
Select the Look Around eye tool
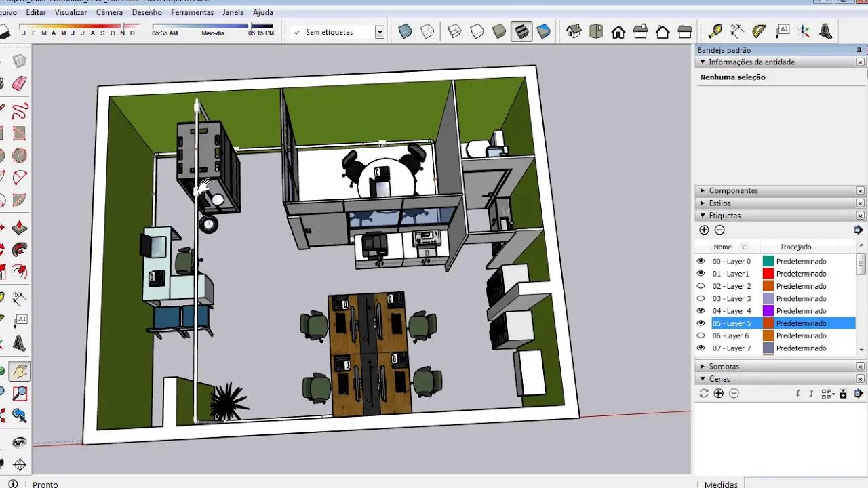click(x=20, y=443)
